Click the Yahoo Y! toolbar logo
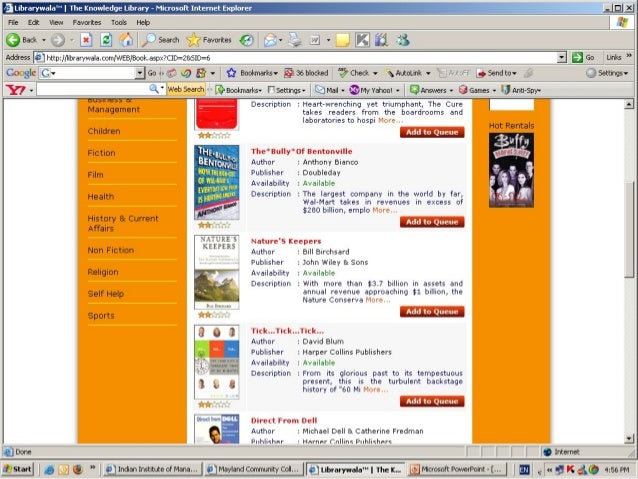This screenshot has width=638, height=479. [15, 90]
